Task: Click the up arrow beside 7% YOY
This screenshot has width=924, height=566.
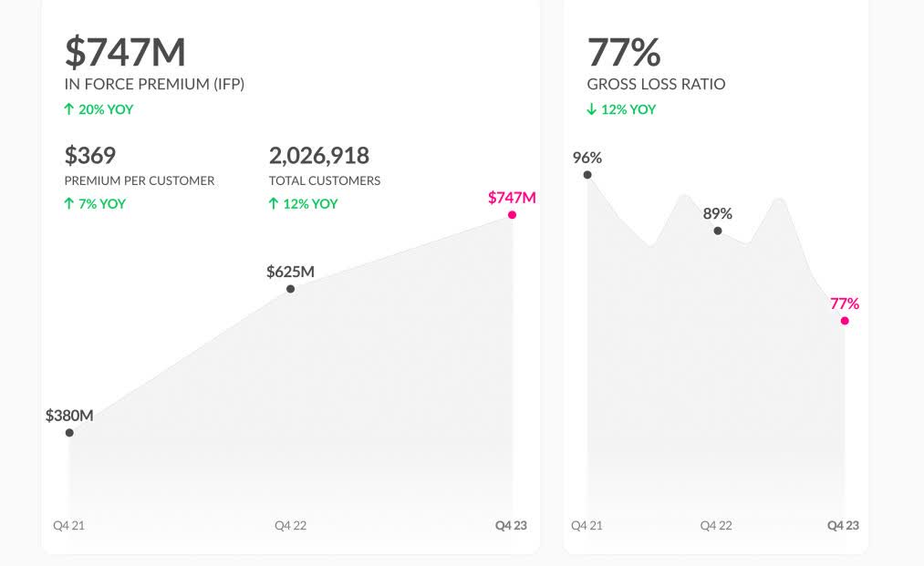Action: [x=68, y=203]
